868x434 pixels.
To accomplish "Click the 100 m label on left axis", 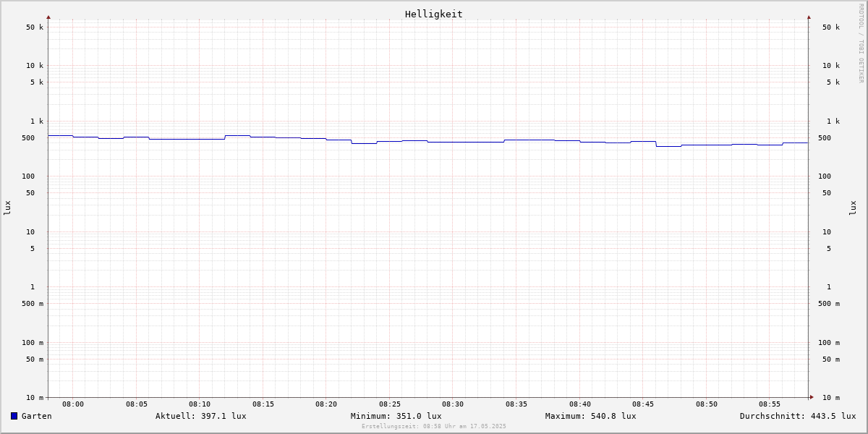I will (33, 343).
